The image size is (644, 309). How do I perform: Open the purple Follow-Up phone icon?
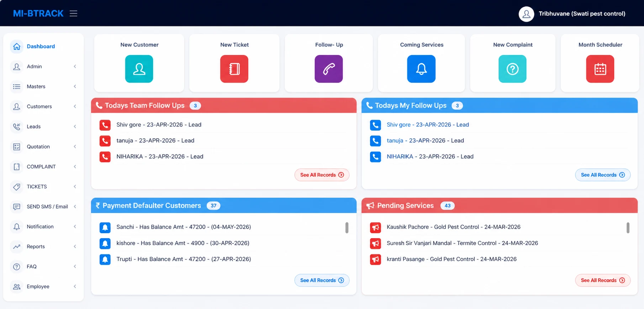point(329,69)
